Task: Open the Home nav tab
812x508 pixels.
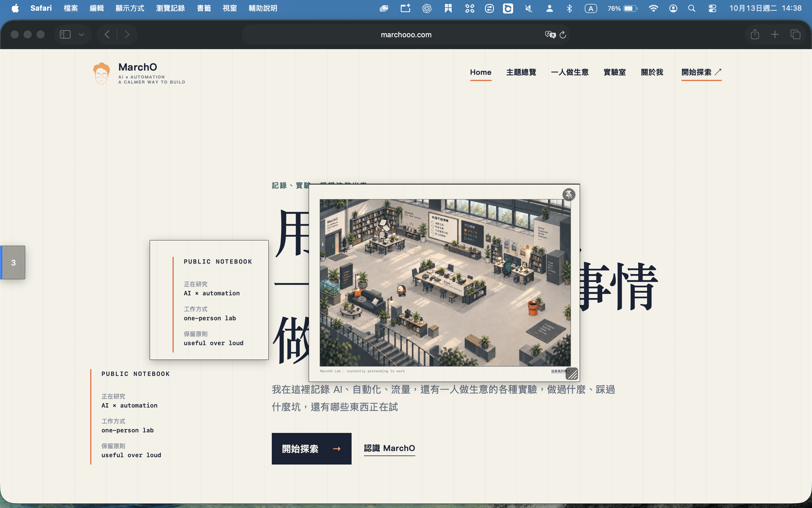Action: pos(480,72)
